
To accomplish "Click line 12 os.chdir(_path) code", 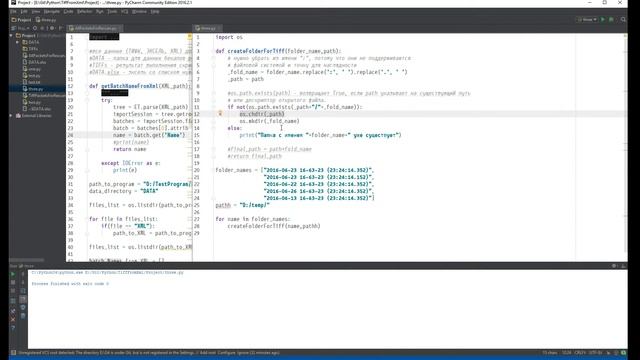I will (x=262, y=114).
